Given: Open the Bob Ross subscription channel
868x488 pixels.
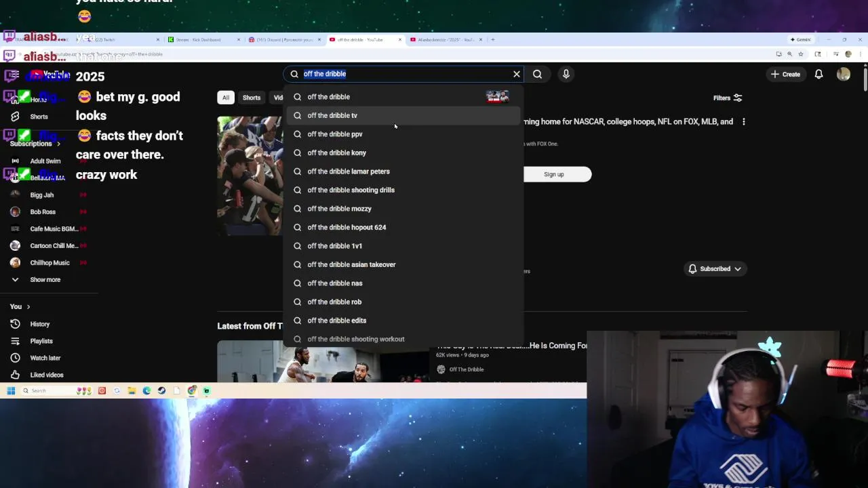Looking at the screenshot, I should click(x=43, y=212).
